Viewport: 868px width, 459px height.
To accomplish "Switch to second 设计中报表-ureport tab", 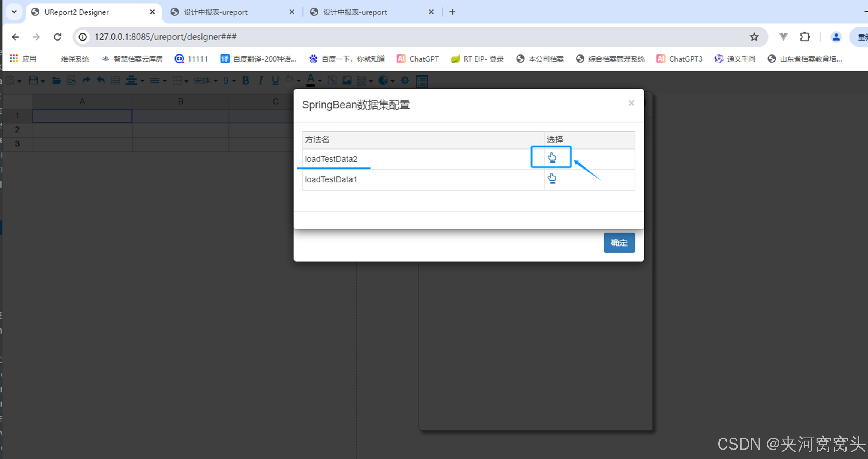I will tap(355, 12).
